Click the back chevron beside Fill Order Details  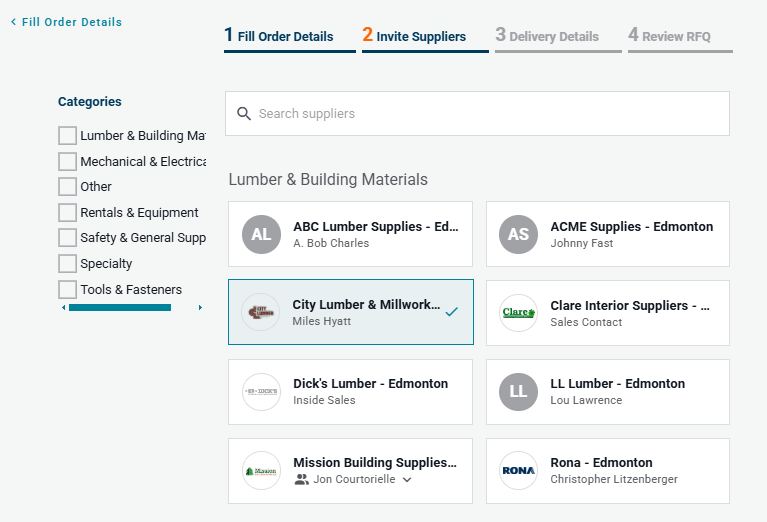pos(14,22)
